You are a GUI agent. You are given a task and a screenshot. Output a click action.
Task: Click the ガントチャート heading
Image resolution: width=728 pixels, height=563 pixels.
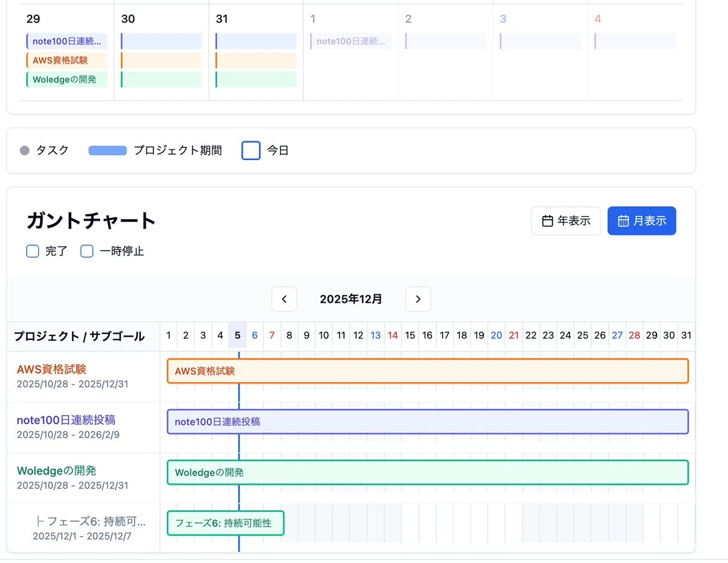pyautogui.click(x=92, y=221)
